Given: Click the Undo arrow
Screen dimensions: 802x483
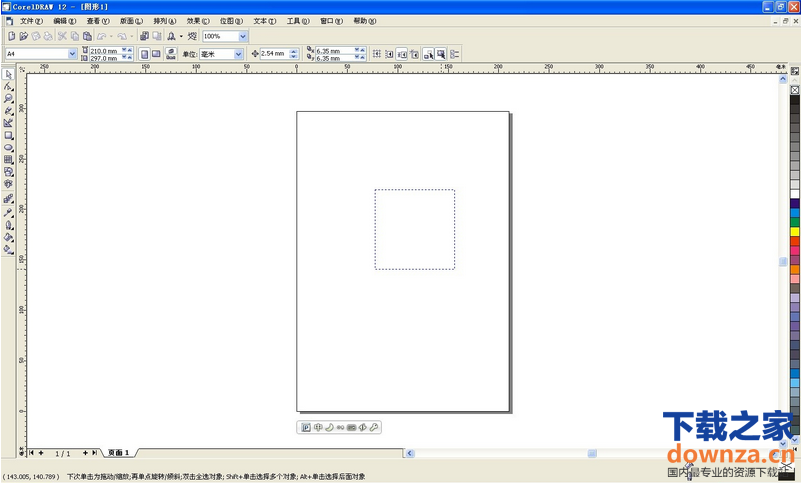Looking at the screenshot, I should click(101, 36).
